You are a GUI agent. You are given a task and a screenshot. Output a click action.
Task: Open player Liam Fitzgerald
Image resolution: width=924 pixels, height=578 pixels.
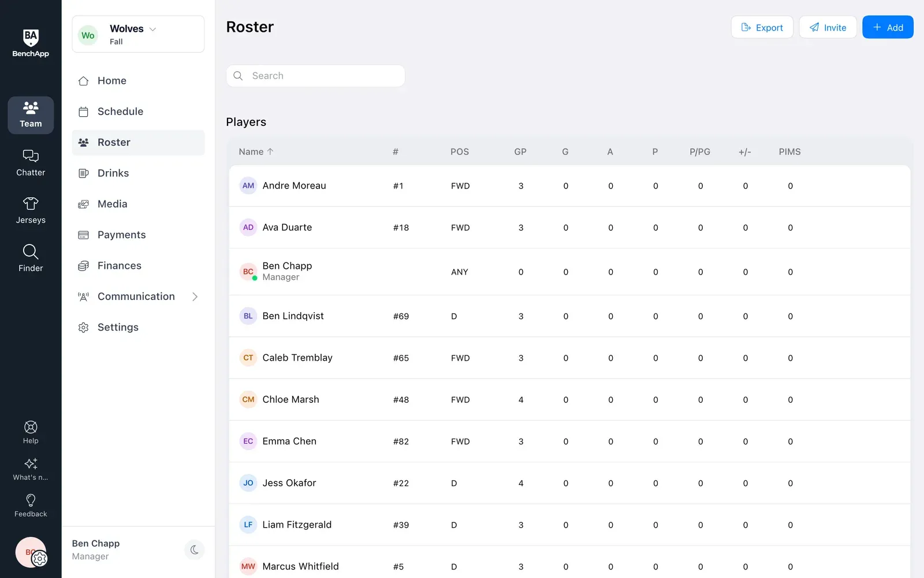297,525
